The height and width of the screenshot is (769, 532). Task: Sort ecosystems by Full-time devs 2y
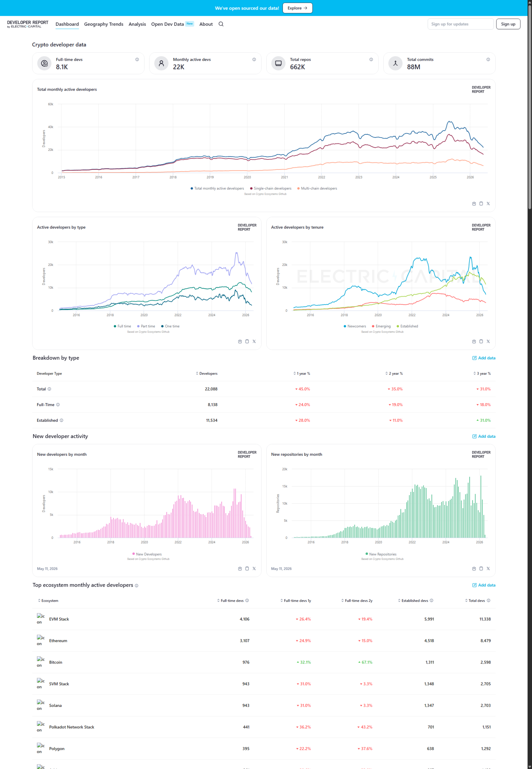click(x=357, y=600)
